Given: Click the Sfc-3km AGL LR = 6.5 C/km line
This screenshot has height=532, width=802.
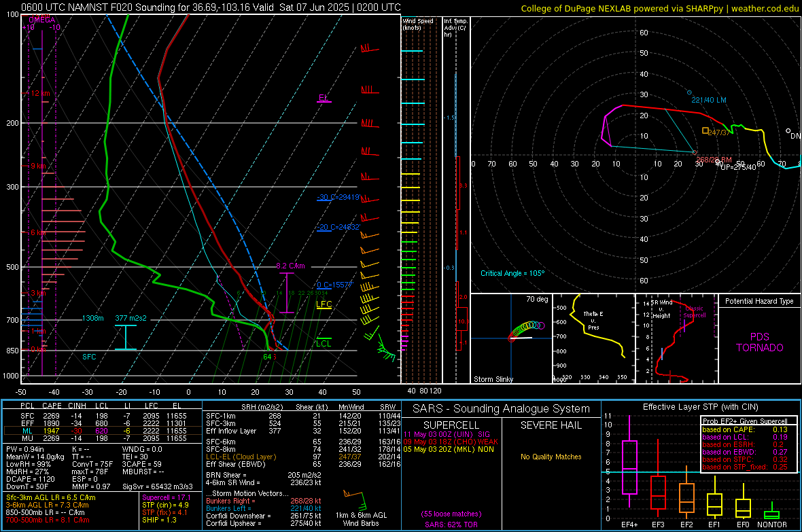Looking at the screenshot, I should pyautogui.click(x=51, y=497).
